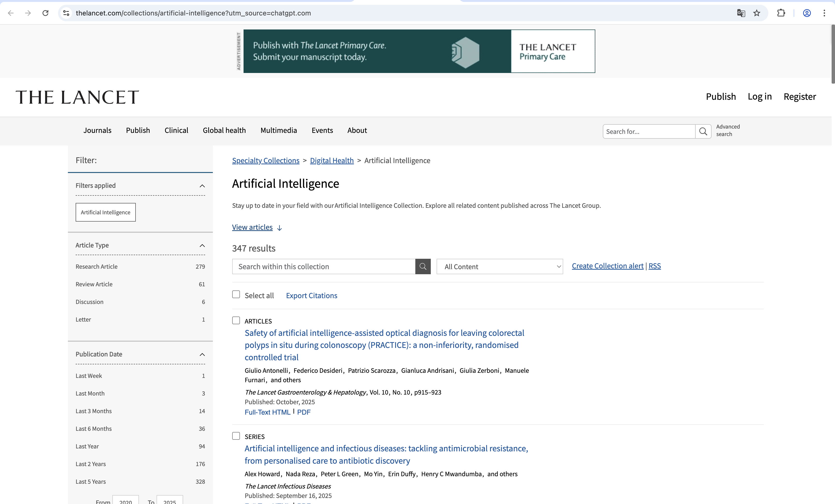This screenshot has height=504, width=835.
Task: Enable the Select all checkbox
Action: [236, 294]
